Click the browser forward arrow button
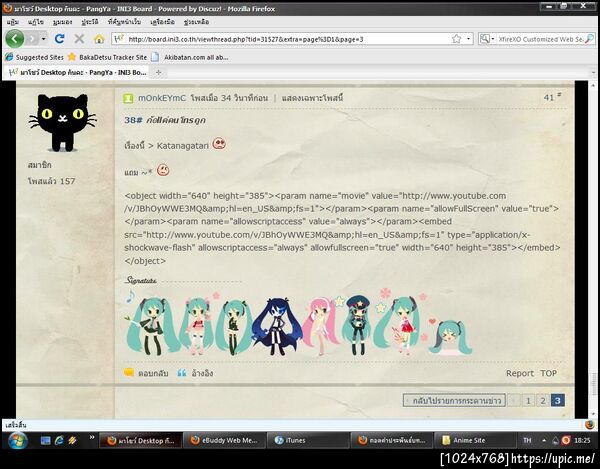Image resolution: width=600 pixels, height=469 pixels. [x=32, y=39]
